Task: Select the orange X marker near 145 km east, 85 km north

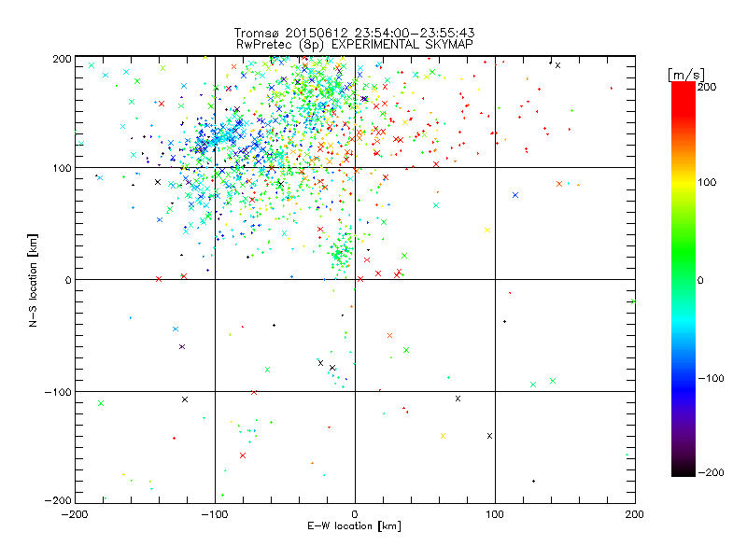Action: pos(559,184)
